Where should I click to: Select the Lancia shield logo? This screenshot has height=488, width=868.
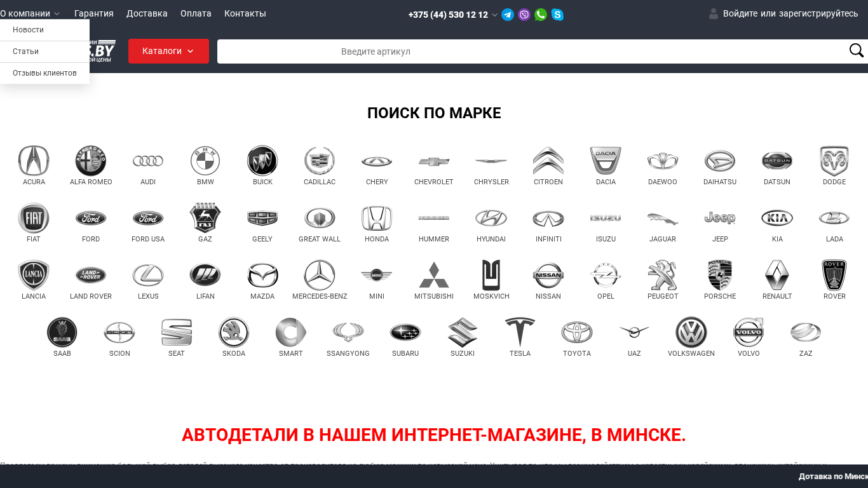point(34,275)
